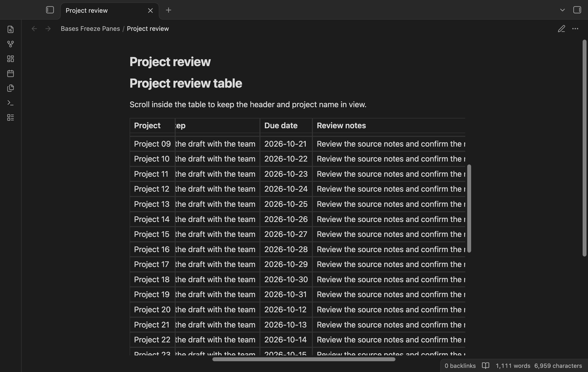Click the Project 14 cell
This screenshot has width=588, height=372.
pyautogui.click(x=152, y=219)
